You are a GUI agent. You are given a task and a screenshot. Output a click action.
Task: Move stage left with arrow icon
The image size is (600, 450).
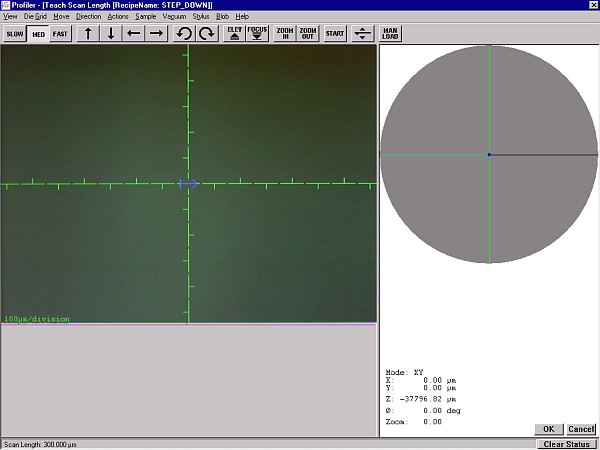(x=134, y=34)
